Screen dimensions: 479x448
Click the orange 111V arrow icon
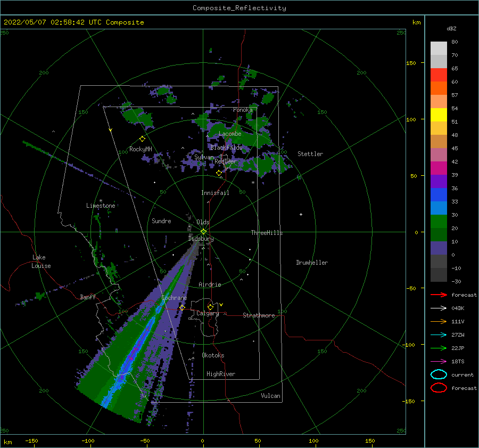click(439, 321)
